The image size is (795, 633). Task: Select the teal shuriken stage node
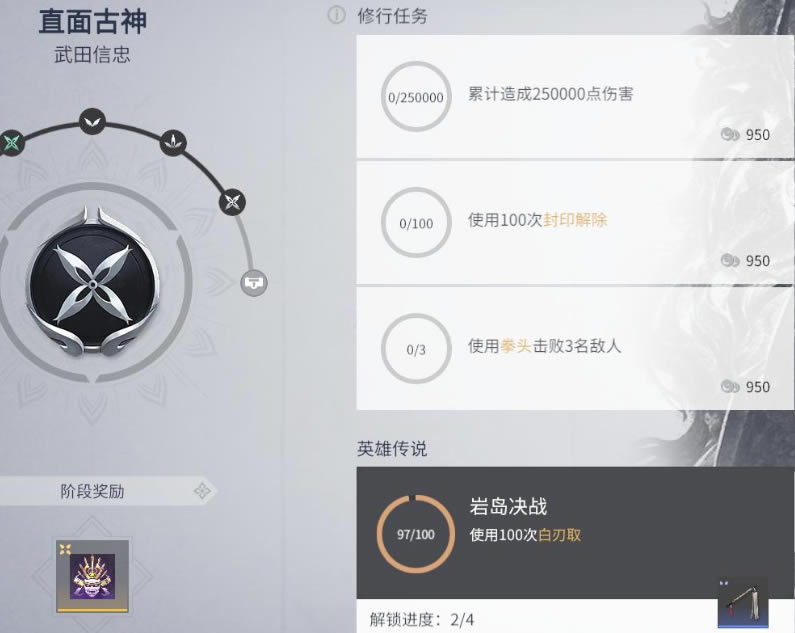[x=11, y=143]
